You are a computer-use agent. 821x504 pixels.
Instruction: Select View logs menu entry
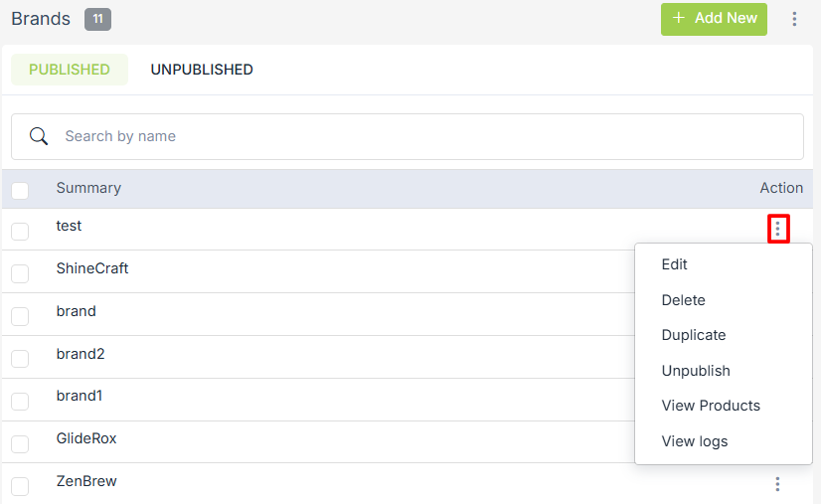tap(695, 441)
